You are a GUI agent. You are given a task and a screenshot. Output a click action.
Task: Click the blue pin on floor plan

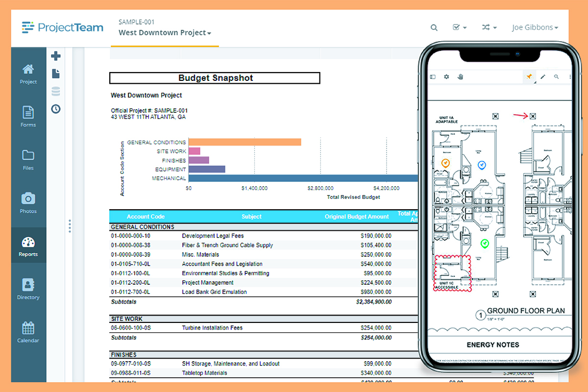click(482, 165)
